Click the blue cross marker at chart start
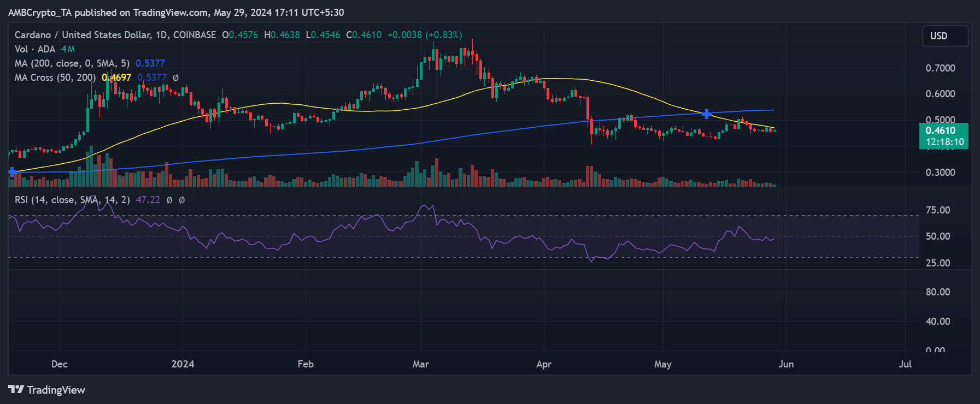 click(12, 172)
